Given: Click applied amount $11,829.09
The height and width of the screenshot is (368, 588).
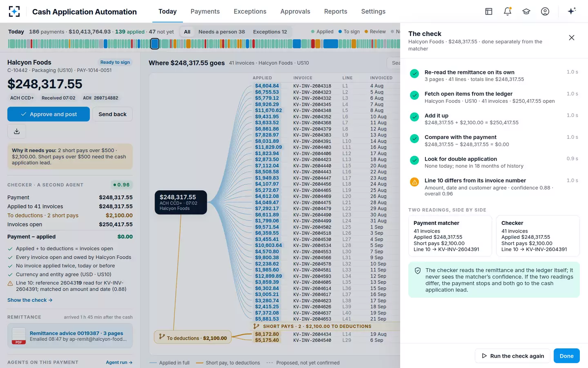Looking at the screenshot, I should tap(268, 147).
